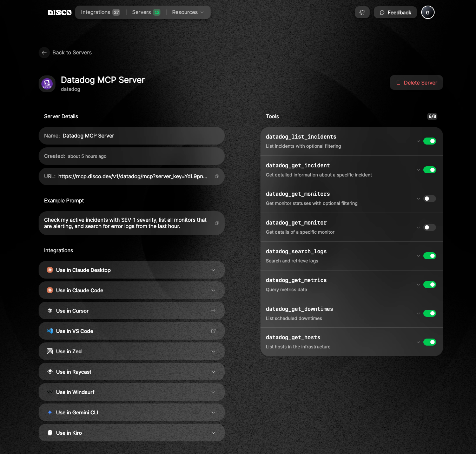This screenshot has height=454, width=476.
Task: Copy the server URL with copy icon
Action: click(x=217, y=176)
